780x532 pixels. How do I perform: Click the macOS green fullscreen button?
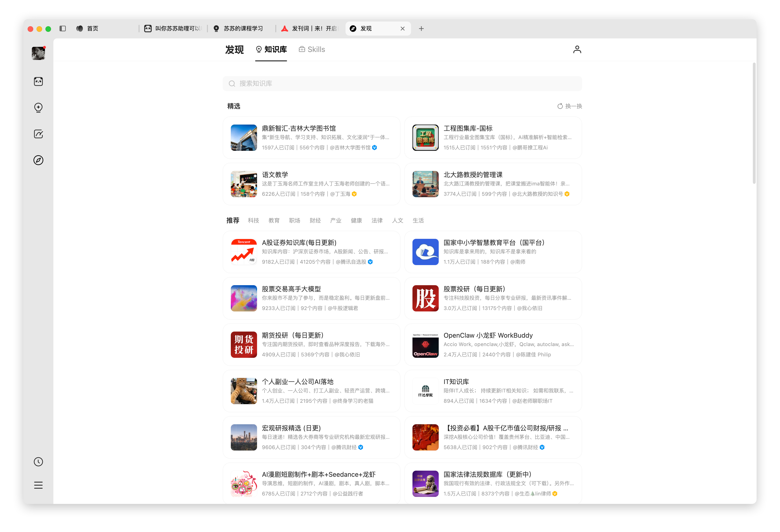click(48, 29)
